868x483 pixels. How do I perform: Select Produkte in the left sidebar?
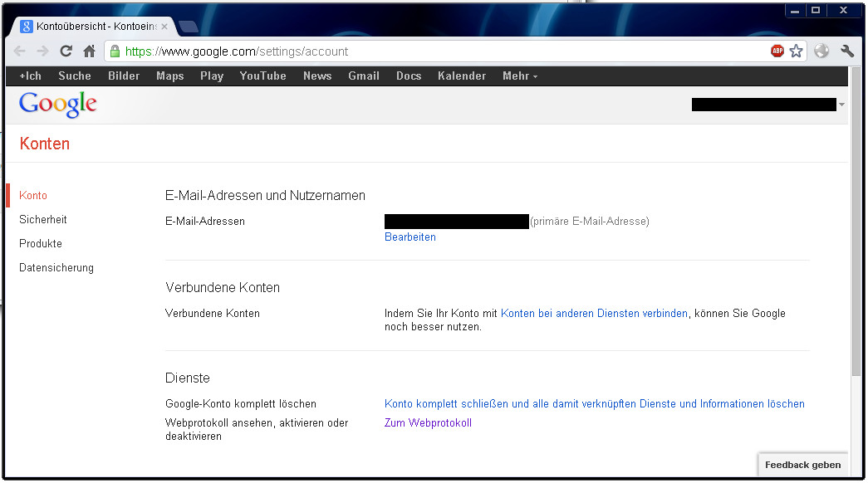coord(41,243)
